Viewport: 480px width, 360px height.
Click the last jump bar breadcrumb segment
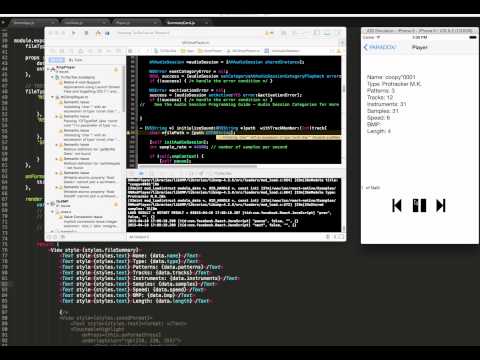[282, 51]
